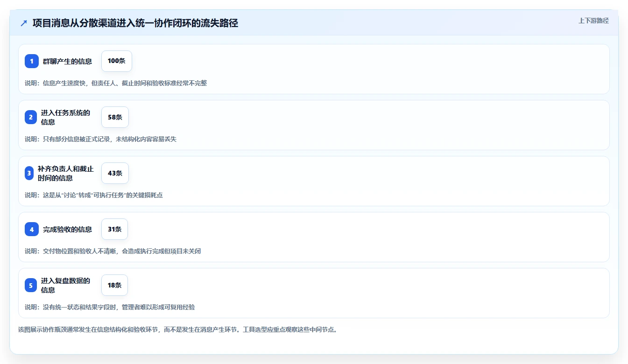The height and width of the screenshot is (364, 628).
Task: Select the 完成验收的信息 stage label
Action: pyautogui.click(x=67, y=229)
